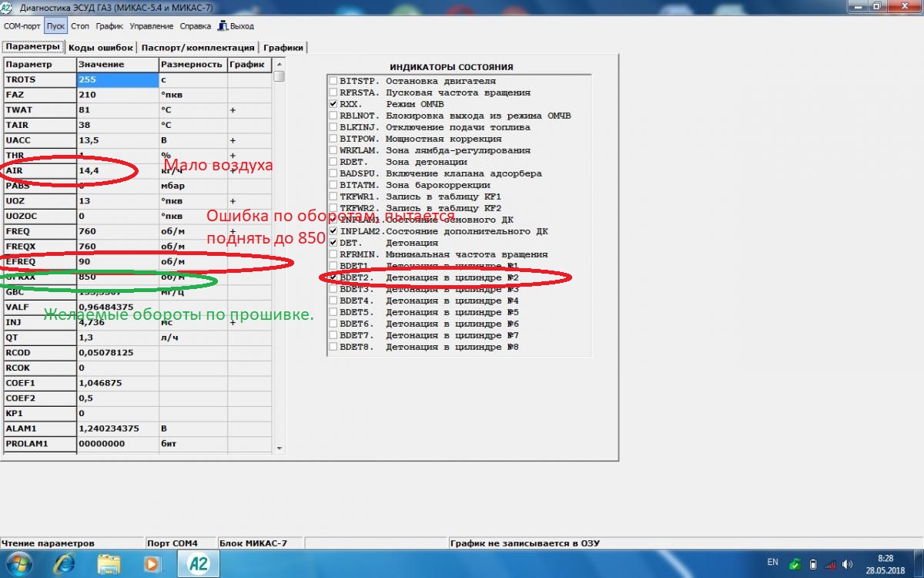
Task: Click the green safely remove hardware tray icon
Action: click(x=796, y=564)
